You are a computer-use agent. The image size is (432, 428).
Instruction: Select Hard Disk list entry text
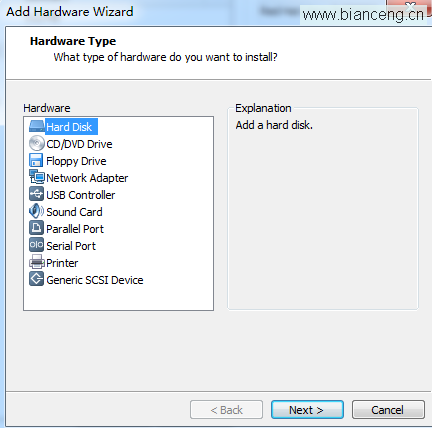[69, 127]
